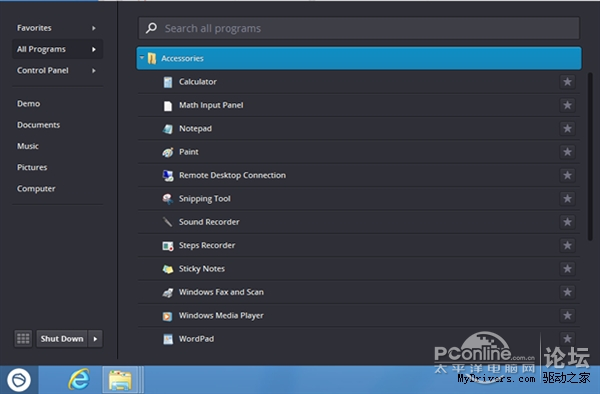Click the start orb on the taskbar
This screenshot has width=600, height=394.
(x=19, y=380)
